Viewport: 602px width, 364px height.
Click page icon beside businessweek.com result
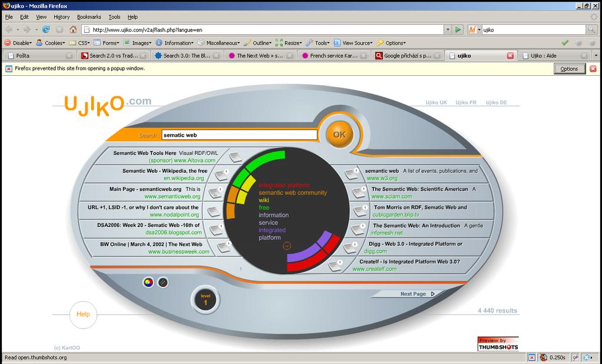[x=224, y=246]
